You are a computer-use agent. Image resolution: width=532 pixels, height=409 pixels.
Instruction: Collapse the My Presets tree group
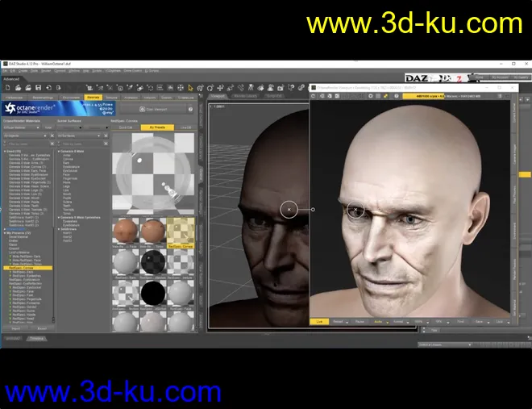point(5,232)
